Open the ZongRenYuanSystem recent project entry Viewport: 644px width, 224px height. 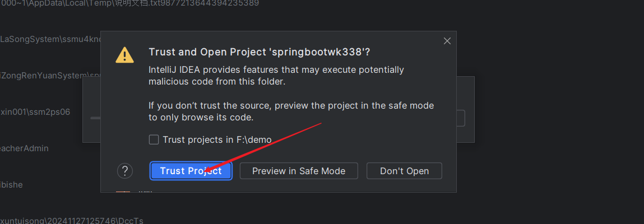tap(50, 76)
